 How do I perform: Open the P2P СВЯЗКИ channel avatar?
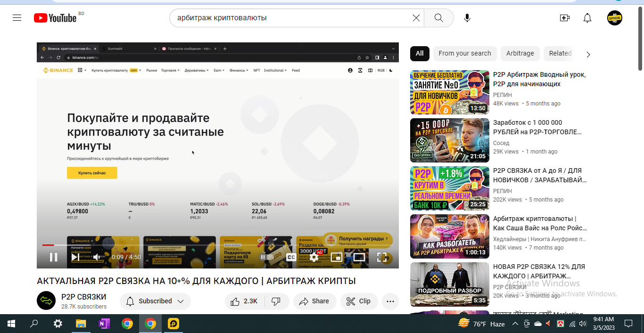[46, 301]
